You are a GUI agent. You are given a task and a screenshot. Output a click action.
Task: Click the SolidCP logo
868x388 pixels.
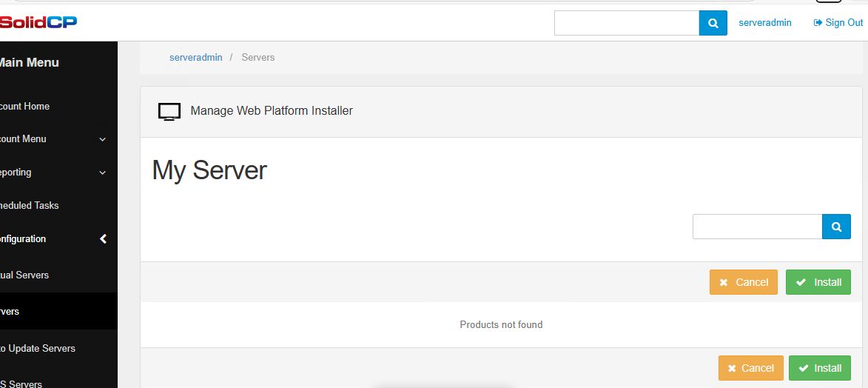(38, 22)
